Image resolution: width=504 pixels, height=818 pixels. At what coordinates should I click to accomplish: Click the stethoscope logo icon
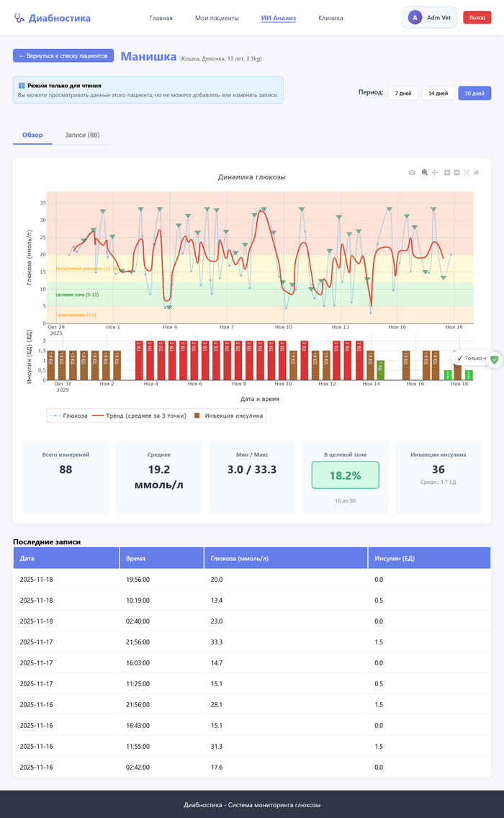(19, 18)
